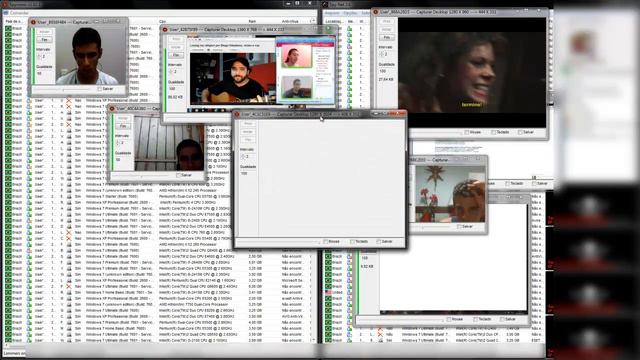This screenshot has width=640, height=360.
Task: Click Qualidade value in User_85589484 window
Action: point(40,73)
